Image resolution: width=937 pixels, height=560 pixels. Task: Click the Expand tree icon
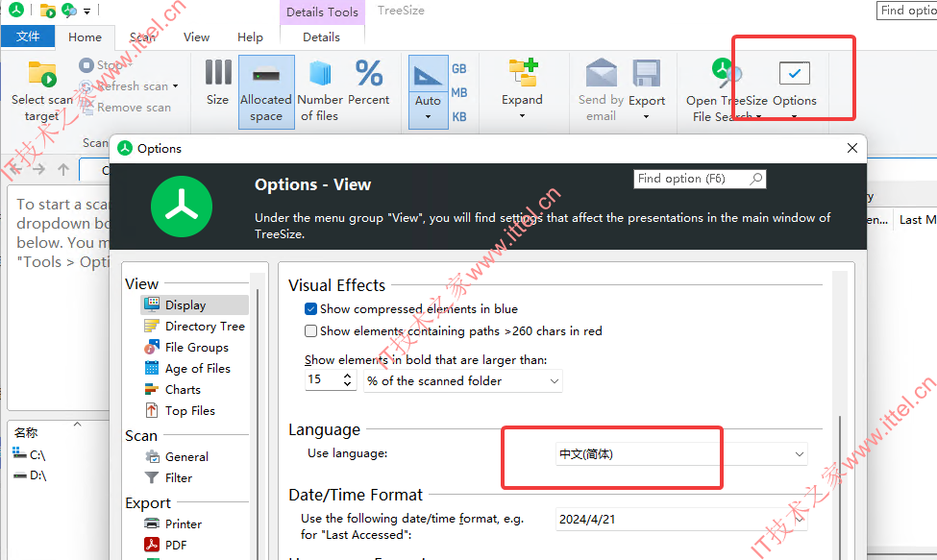coord(523,73)
